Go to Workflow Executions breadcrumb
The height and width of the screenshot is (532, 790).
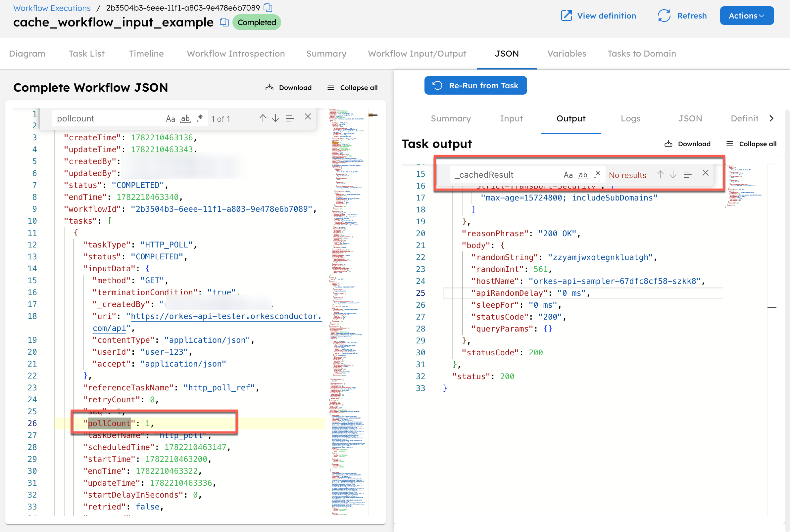pyautogui.click(x=52, y=8)
